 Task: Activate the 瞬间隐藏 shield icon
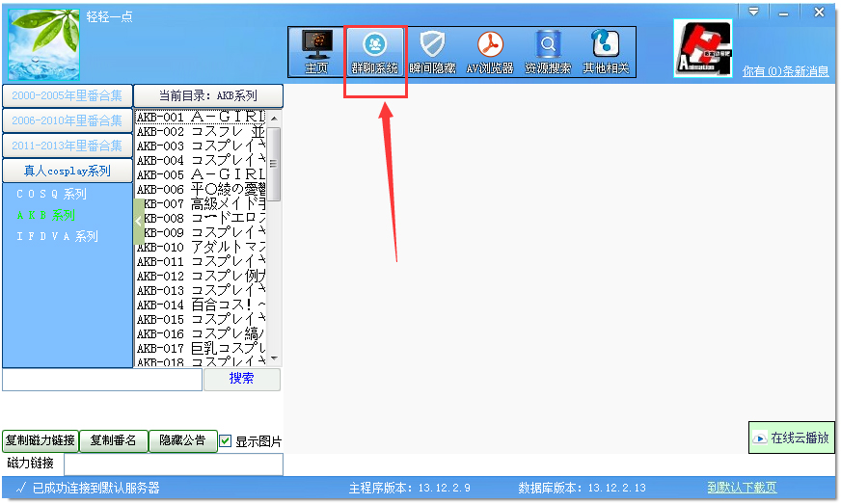click(432, 52)
